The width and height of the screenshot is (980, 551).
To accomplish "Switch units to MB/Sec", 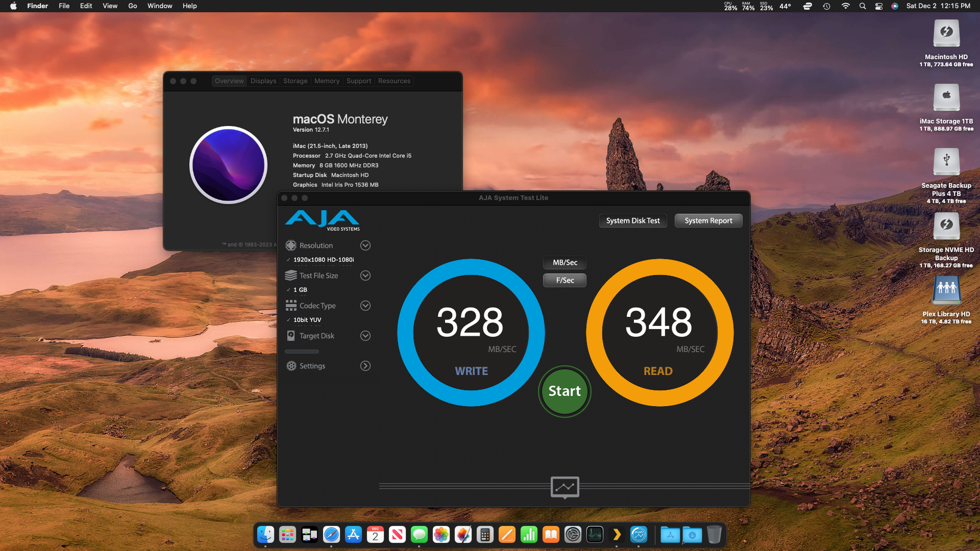I will pyautogui.click(x=565, y=262).
